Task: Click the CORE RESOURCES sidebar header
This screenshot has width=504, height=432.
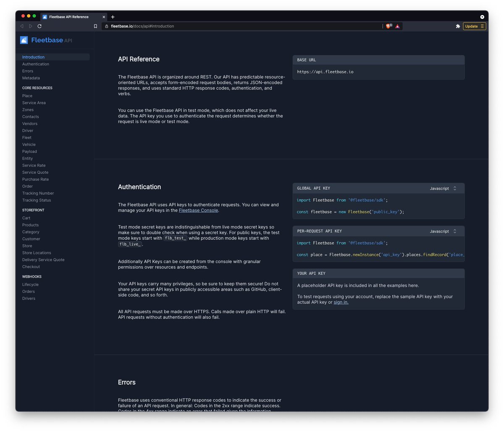Action: point(37,88)
